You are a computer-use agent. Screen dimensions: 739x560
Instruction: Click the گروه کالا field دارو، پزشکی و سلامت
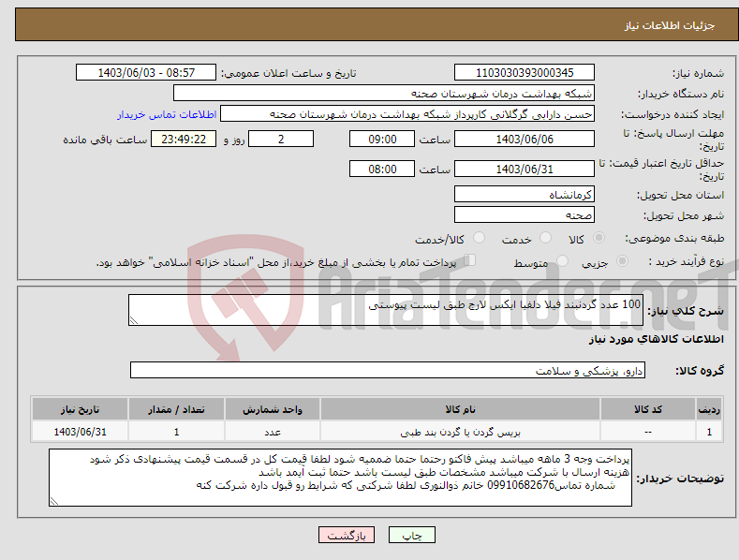point(388,370)
